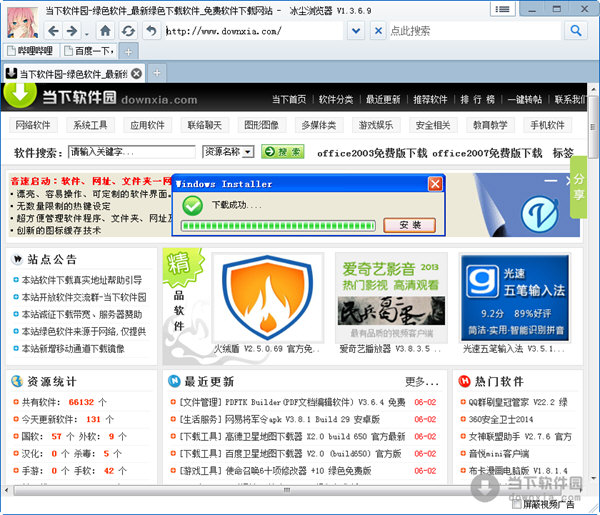Expand the address bar history dropdown arrow
Image resolution: width=600 pixels, height=515 pixels.
click(356, 31)
